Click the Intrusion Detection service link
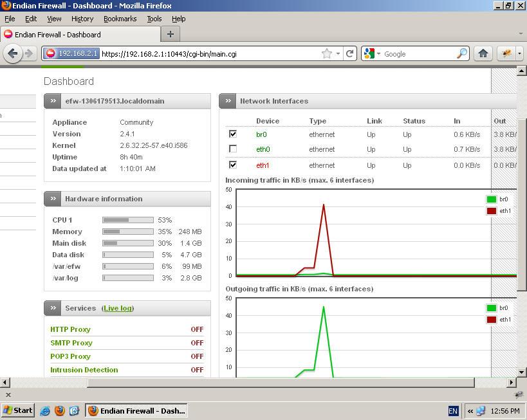The width and height of the screenshot is (527, 420). tap(84, 370)
